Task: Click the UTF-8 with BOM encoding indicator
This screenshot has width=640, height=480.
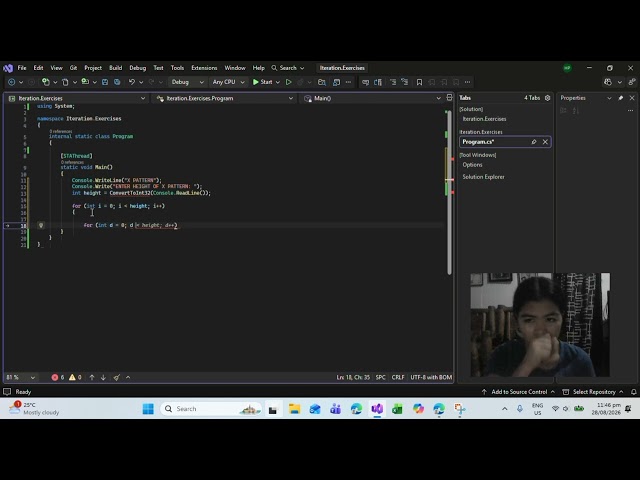Action: (431, 377)
